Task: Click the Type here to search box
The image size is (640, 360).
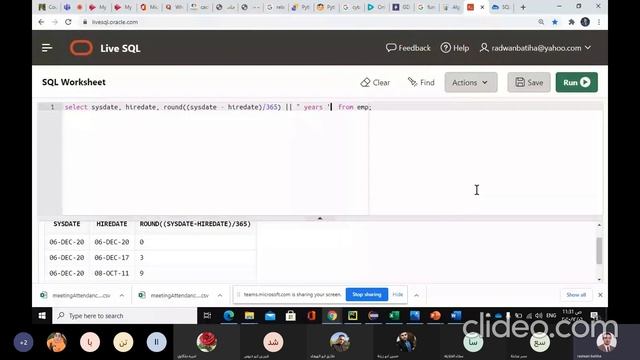Action: 125,316
